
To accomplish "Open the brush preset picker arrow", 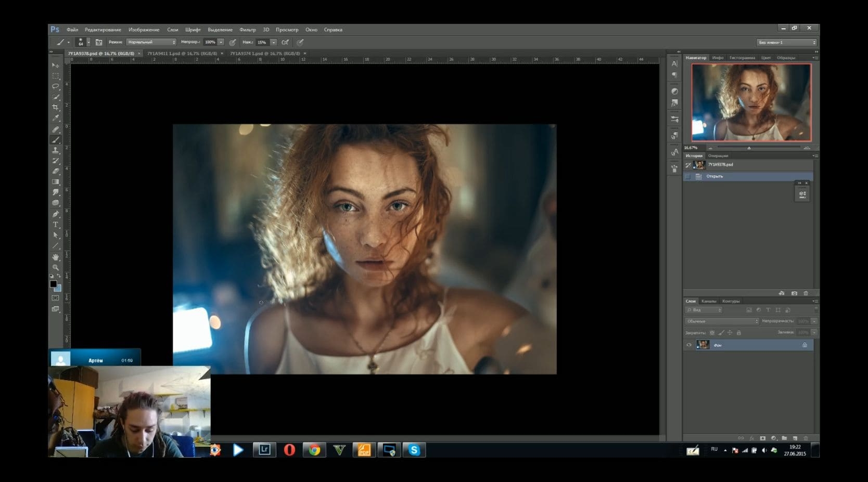I will click(88, 42).
